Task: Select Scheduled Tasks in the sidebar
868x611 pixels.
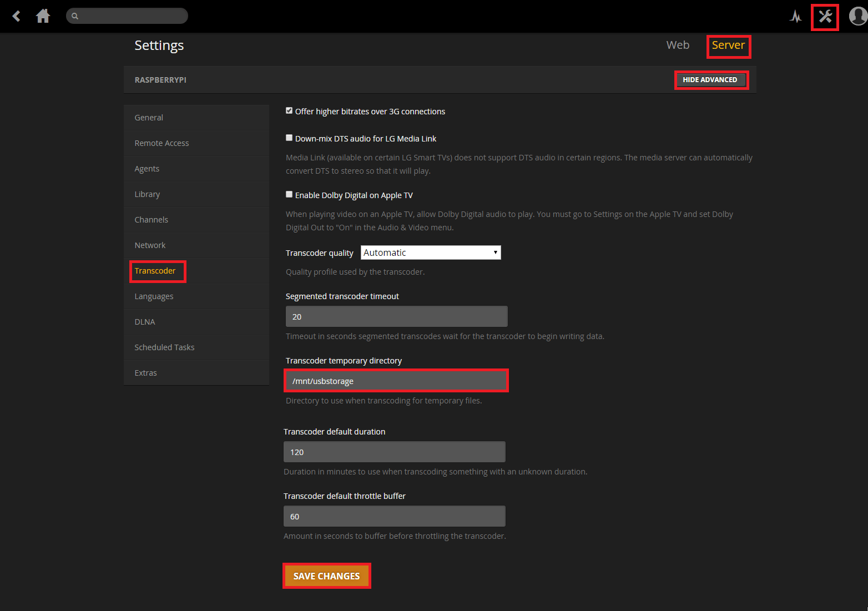Action: (x=164, y=347)
